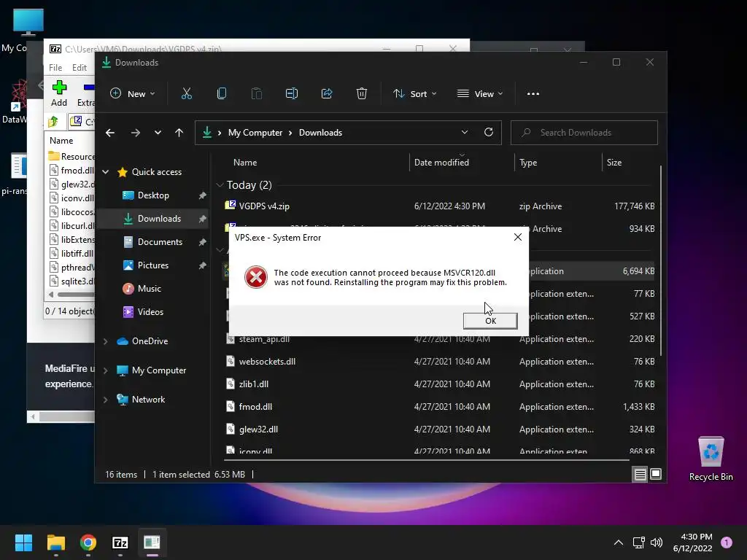Click the Paste icon in Explorer toolbar
The image size is (747, 560).
coord(256,94)
